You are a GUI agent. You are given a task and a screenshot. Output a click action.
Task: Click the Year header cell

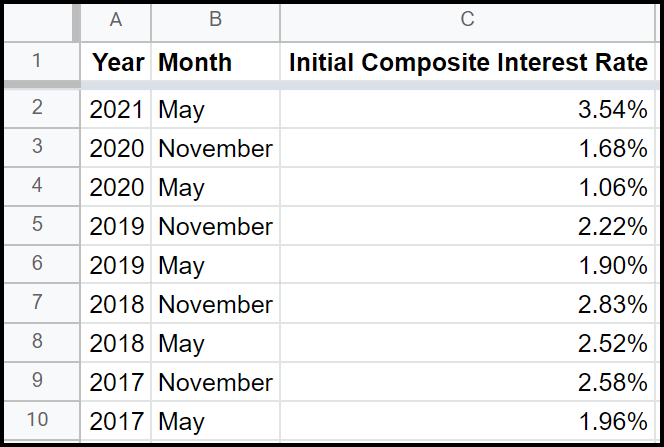tap(116, 62)
